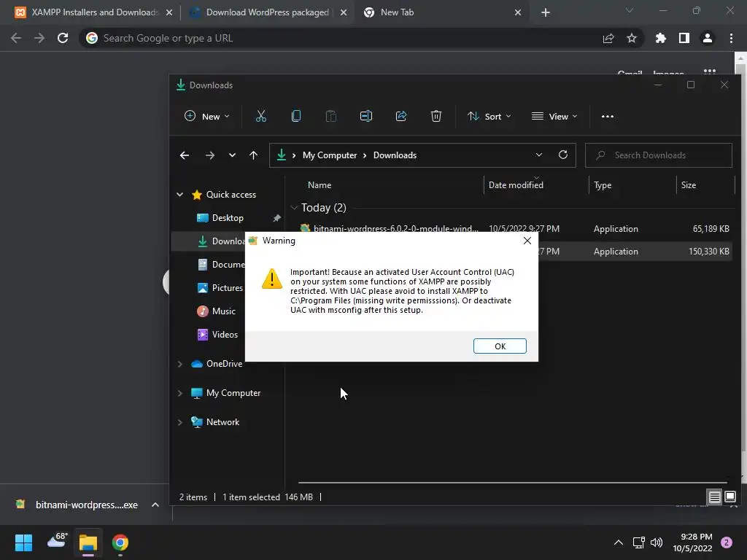Viewport: 747px width, 560px height.
Task: Open the Windows Start menu
Action: point(23,542)
